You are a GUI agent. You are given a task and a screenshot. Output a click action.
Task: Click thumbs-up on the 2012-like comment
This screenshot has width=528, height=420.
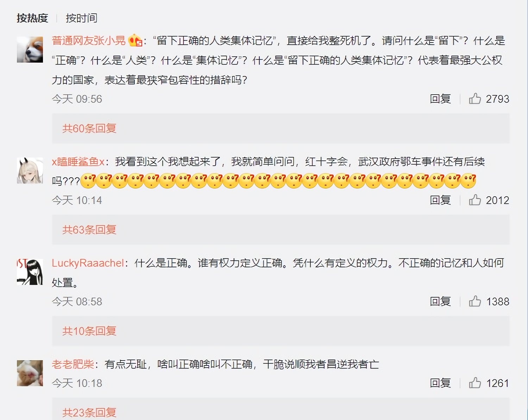point(475,200)
